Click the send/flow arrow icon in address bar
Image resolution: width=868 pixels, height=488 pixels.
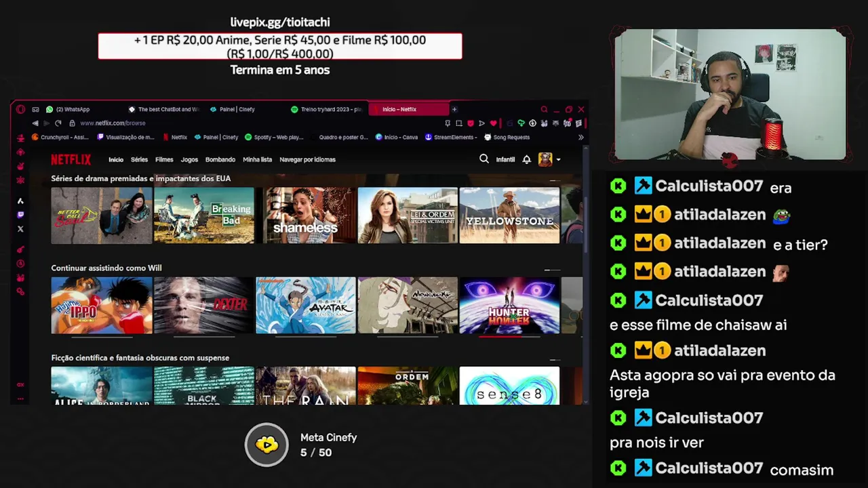click(x=481, y=123)
